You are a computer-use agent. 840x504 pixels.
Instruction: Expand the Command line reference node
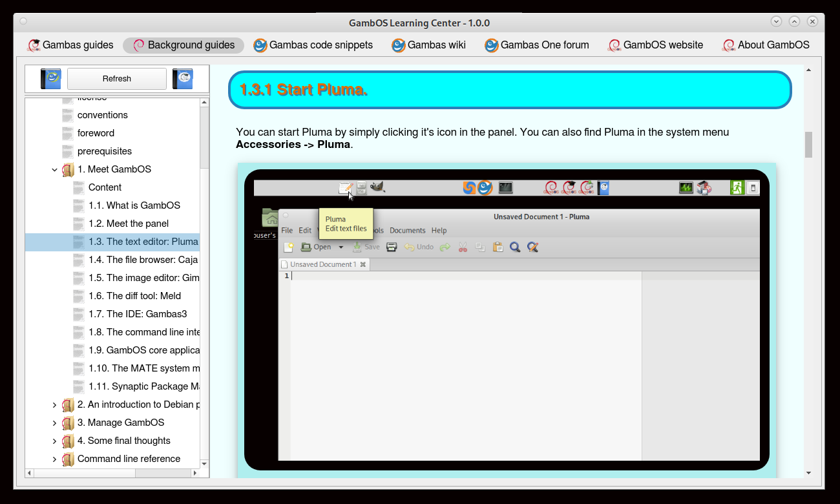tap(55, 459)
